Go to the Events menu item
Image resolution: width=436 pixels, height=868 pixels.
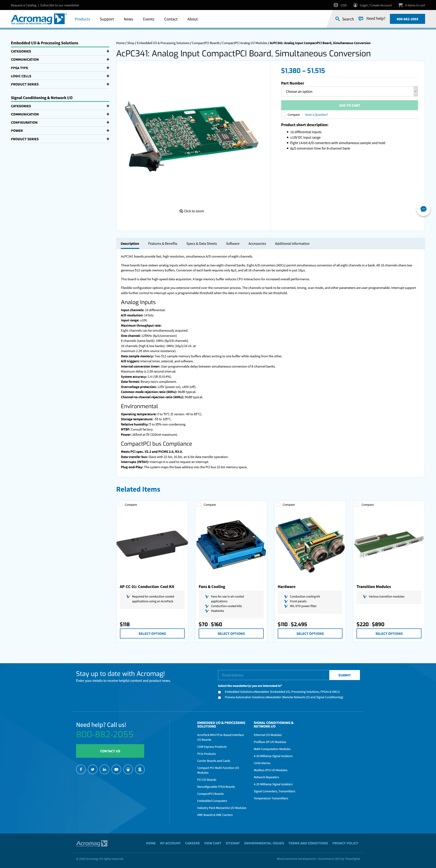149,19
